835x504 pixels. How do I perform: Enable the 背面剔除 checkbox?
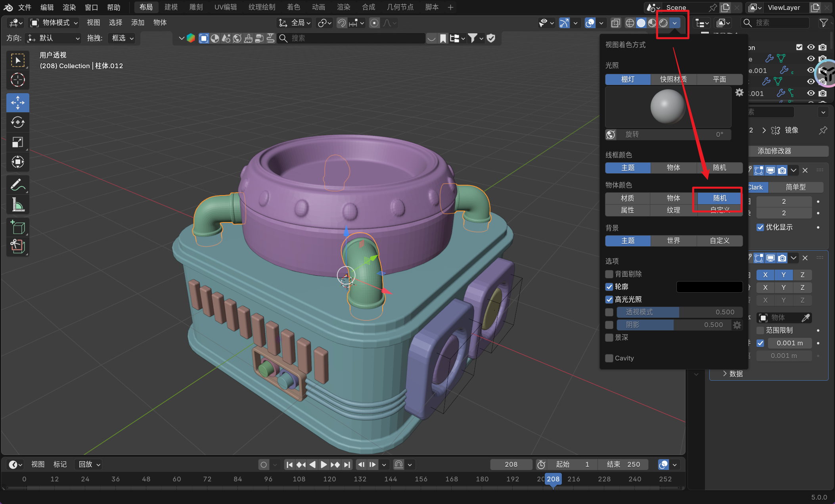(x=609, y=274)
